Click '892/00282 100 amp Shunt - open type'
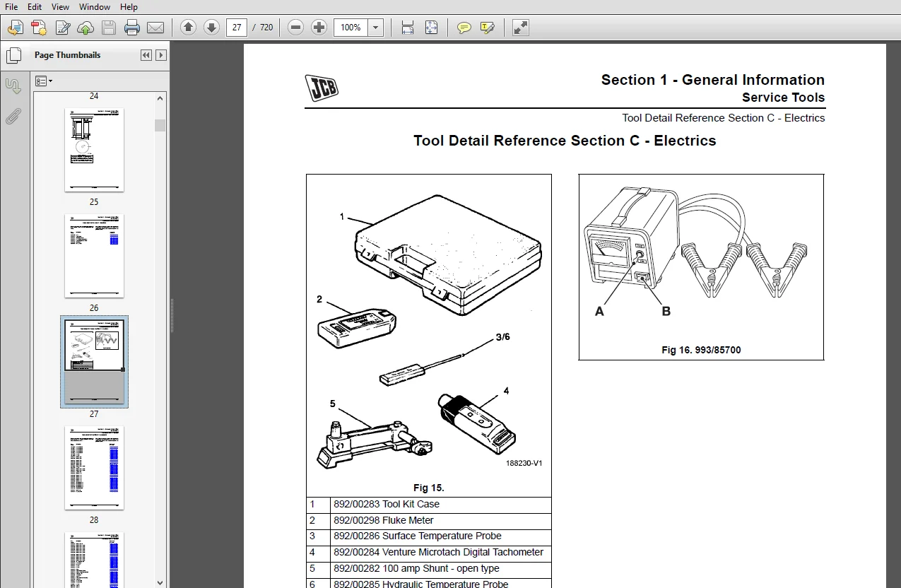Viewport: 901px width, 588px height. point(416,569)
